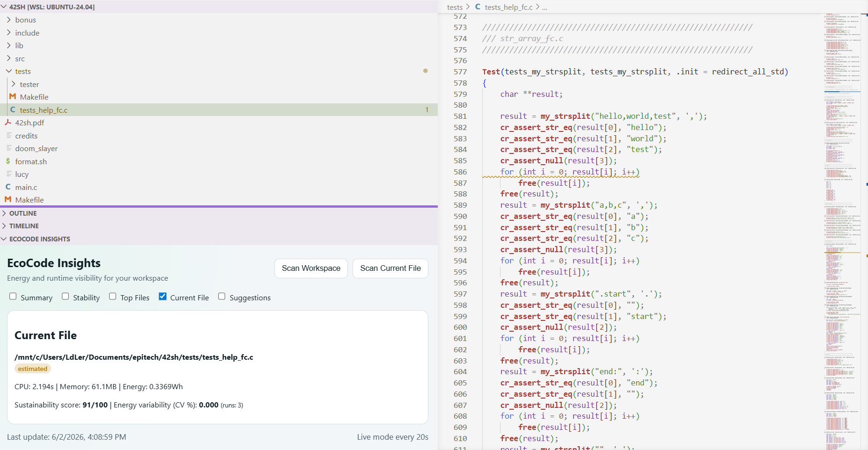The height and width of the screenshot is (450, 868).
Task: Click the str_array_fc.c comment on line 574
Action: point(522,38)
